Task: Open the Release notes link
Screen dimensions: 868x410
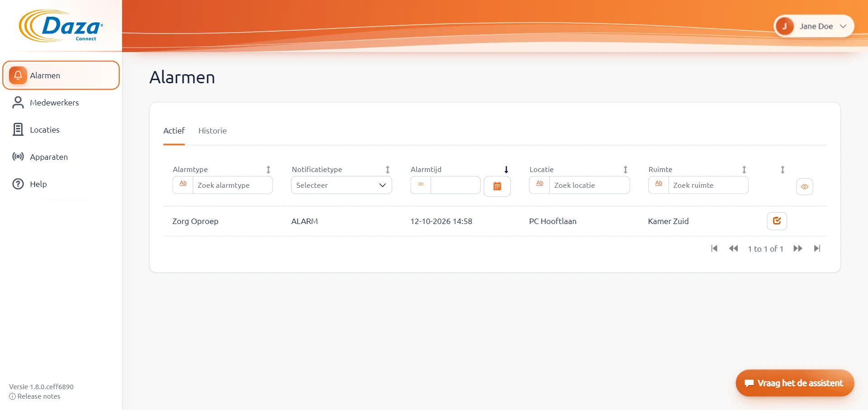Action: (35, 396)
